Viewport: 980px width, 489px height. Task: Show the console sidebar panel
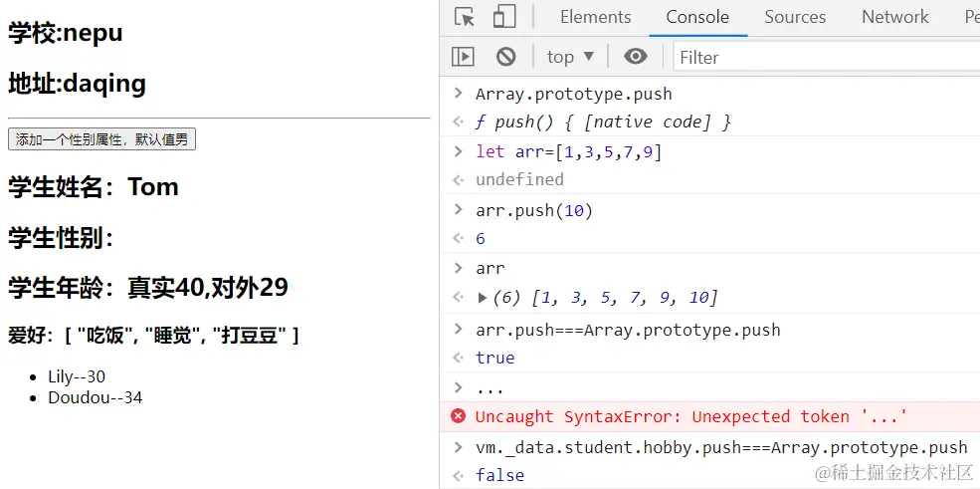pos(463,57)
